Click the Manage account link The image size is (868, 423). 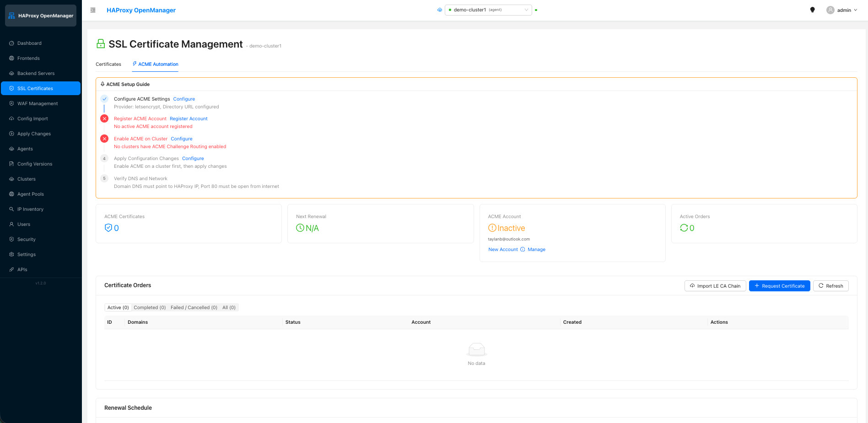pos(536,249)
